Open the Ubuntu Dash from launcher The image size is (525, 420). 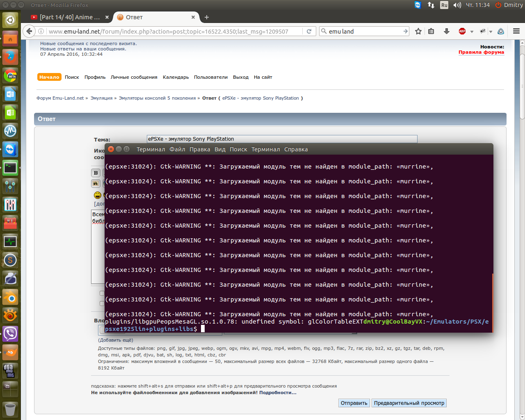(10, 20)
